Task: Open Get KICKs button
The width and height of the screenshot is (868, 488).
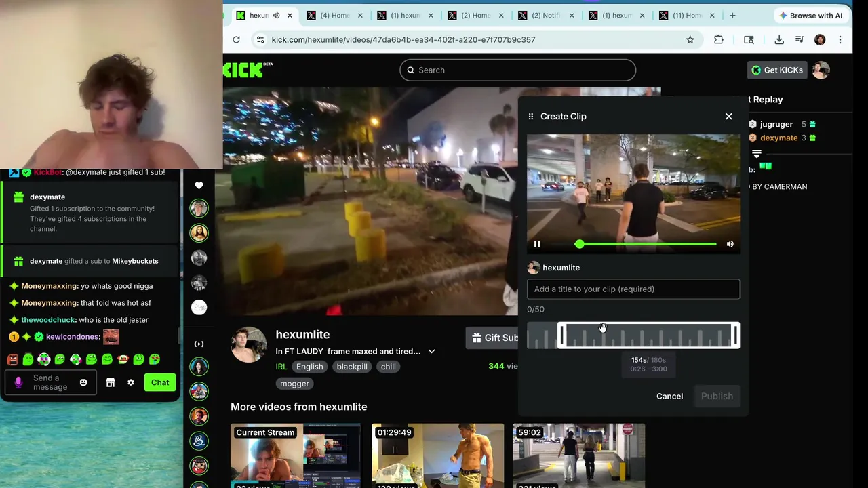Action: tap(777, 70)
